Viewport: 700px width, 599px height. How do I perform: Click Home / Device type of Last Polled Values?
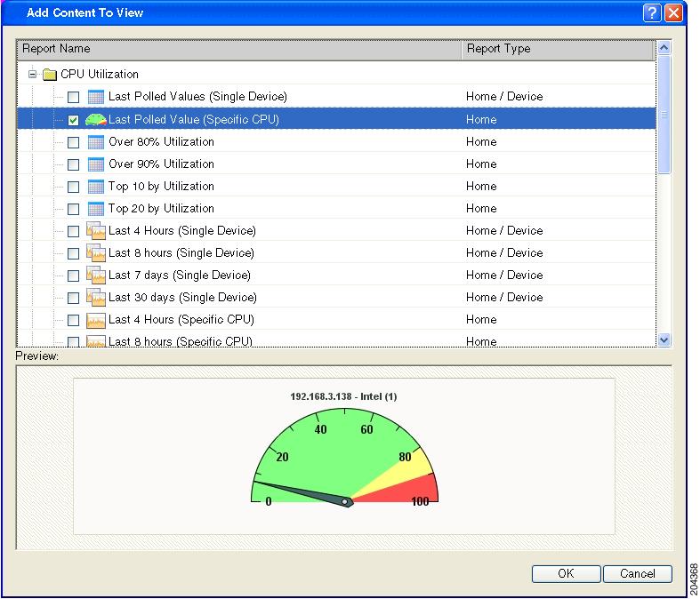click(x=504, y=97)
